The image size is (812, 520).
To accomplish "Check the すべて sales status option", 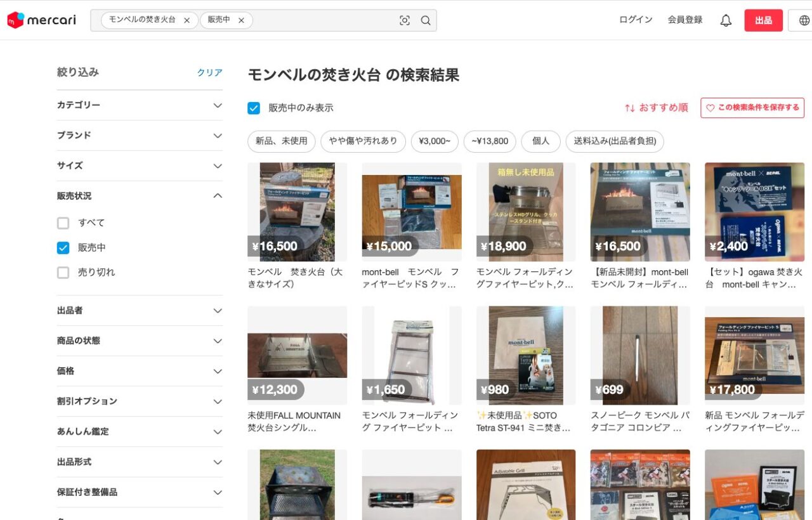I will click(x=63, y=223).
